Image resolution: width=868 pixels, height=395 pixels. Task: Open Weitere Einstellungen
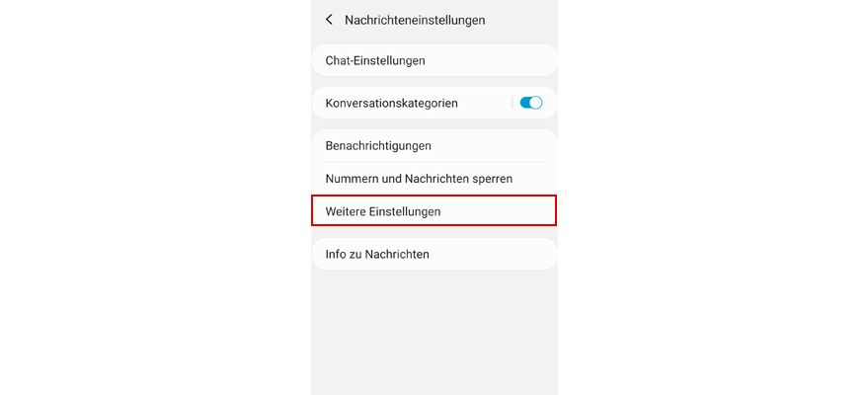434,210
